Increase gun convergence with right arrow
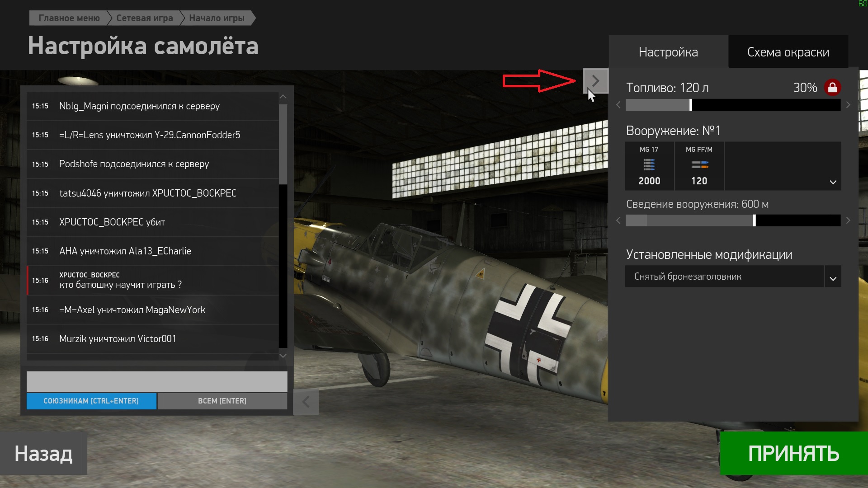The width and height of the screenshot is (868, 488). point(848,221)
